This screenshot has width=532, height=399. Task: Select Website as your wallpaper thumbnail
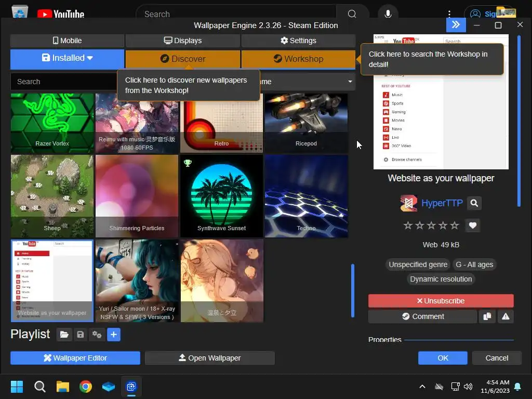(52, 281)
